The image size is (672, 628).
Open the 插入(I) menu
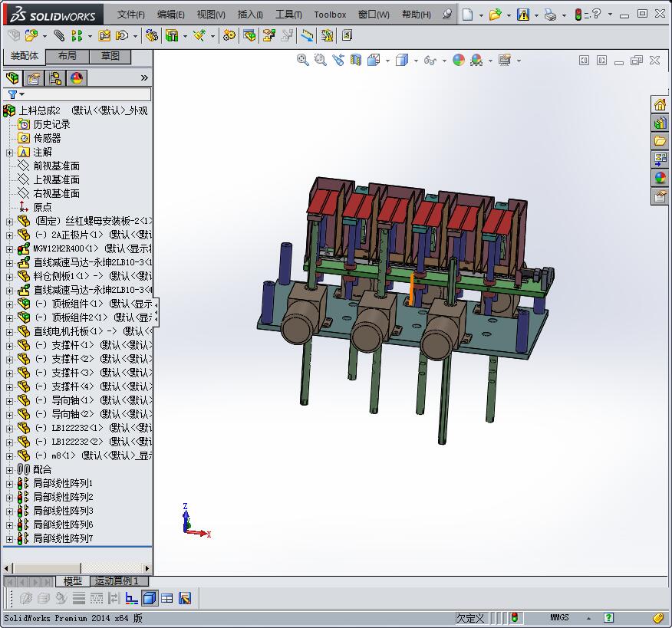[x=250, y=15]
